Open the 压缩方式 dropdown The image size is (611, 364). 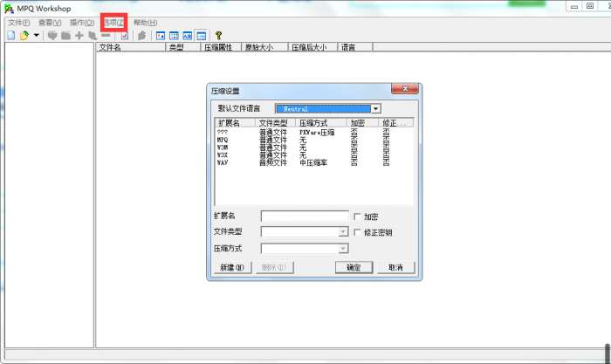[x=343, y=248]
